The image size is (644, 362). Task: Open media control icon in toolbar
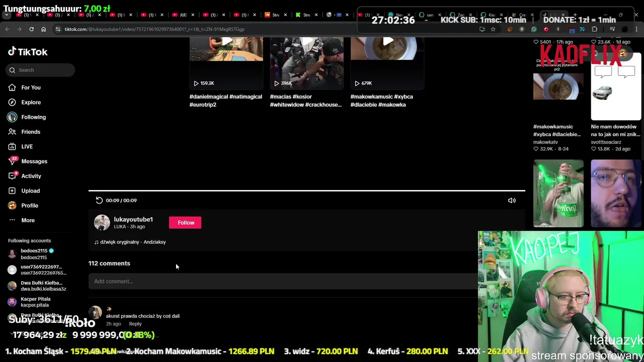(x=612, y=29)
